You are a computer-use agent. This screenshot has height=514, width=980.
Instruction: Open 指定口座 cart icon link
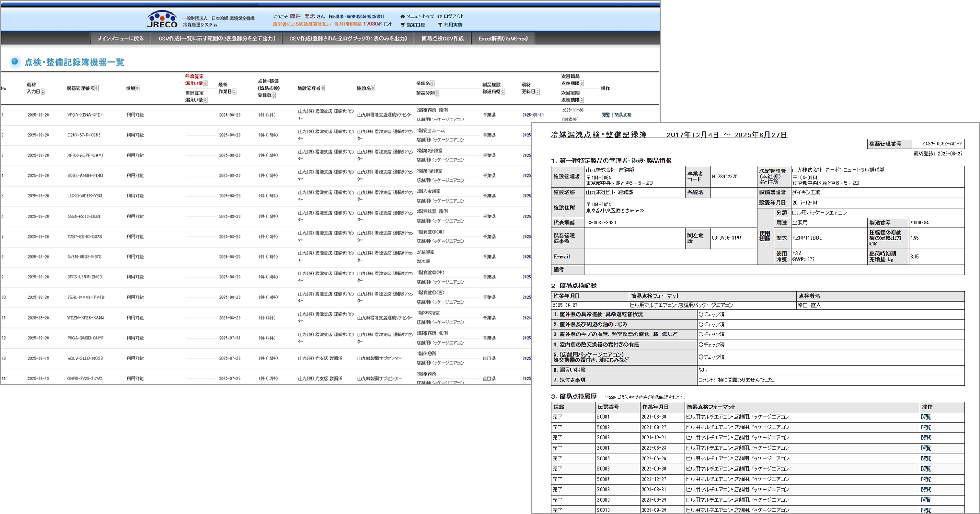tap(402, 25)
